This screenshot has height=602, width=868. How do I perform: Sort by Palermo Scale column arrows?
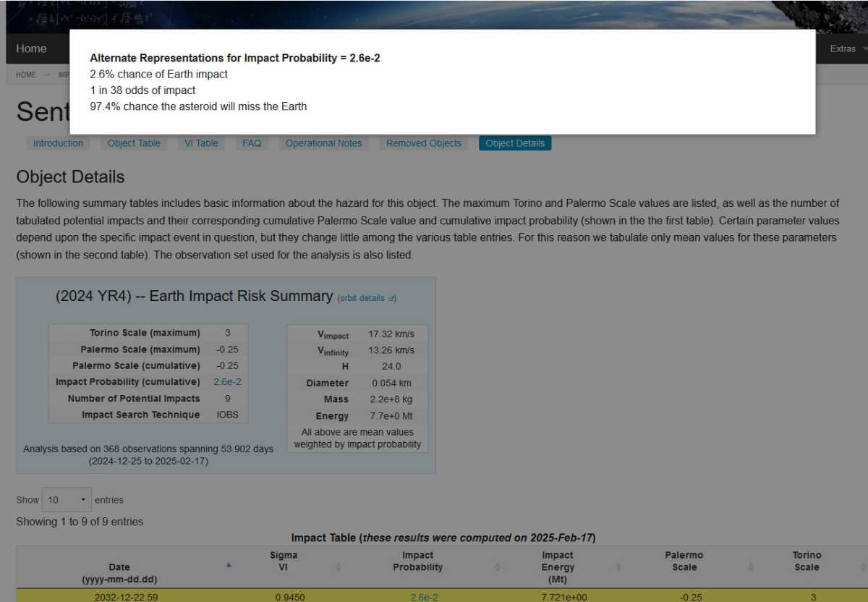click(x=751, y=568)
